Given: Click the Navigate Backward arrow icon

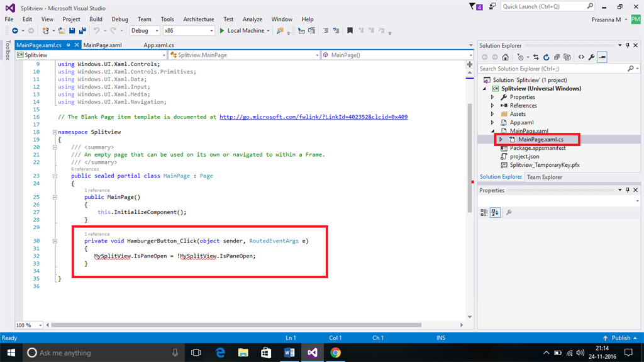Looking at the screenshot, I should point(14,30).
